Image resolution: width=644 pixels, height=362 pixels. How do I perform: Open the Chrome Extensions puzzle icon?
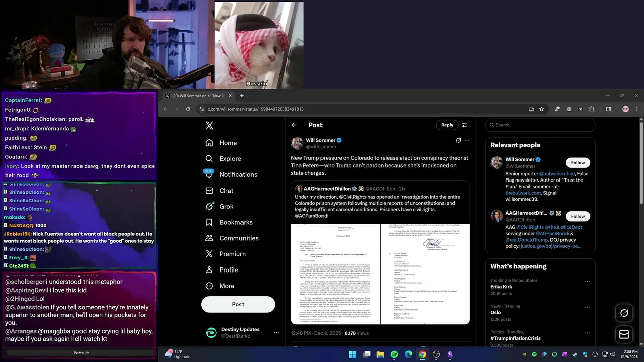pyautogui.click(x=592, y=109)
